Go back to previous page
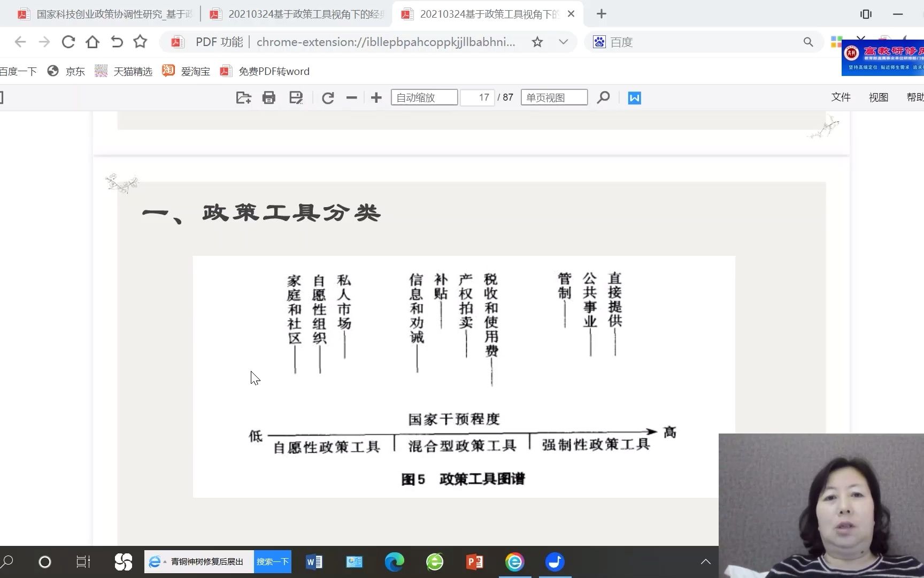924x578 pixels. [x=20, y=42]
